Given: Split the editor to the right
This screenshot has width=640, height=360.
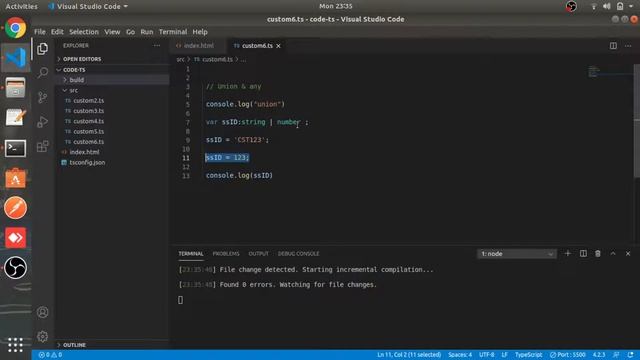Looking at the screenshot, I should tap(613, 46).
